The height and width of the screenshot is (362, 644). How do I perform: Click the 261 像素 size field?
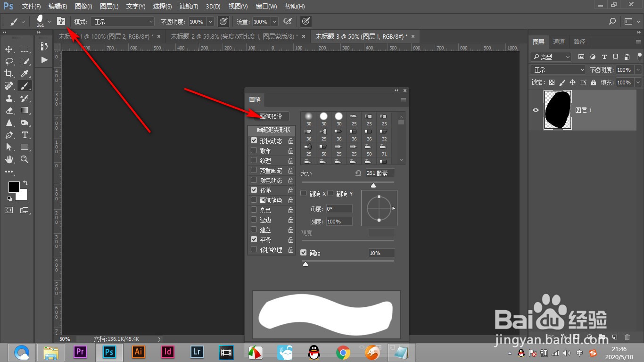[x=380, y=173]
